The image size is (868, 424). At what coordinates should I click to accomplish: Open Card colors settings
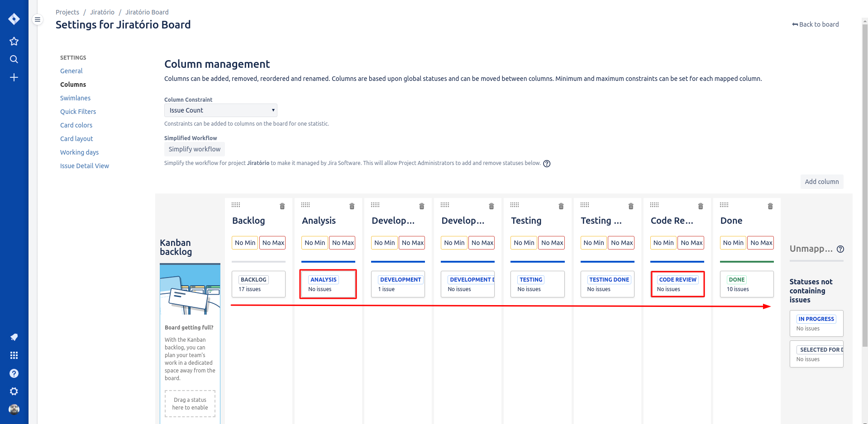pos(76,125)
